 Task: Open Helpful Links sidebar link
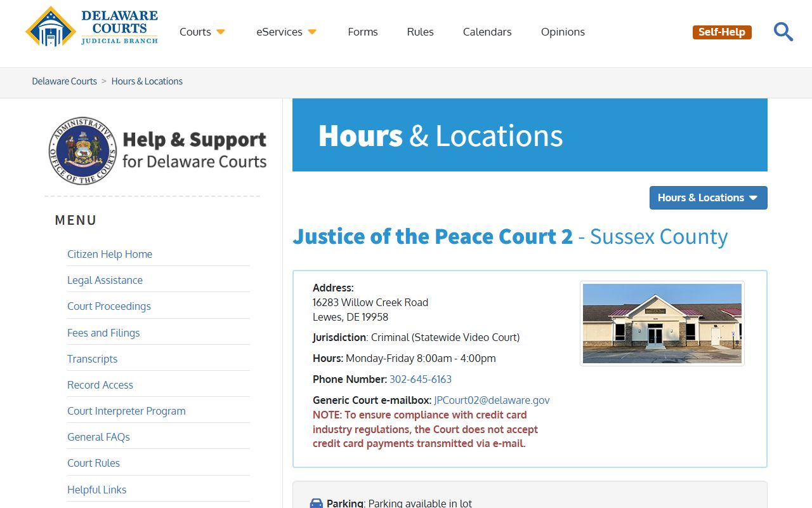[x=96, y=490]
